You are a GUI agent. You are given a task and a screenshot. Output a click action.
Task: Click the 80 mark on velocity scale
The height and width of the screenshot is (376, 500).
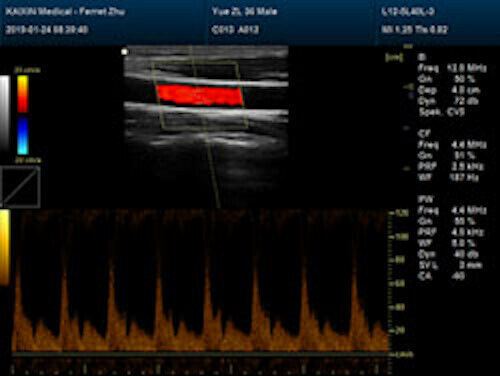click(399, 260)
